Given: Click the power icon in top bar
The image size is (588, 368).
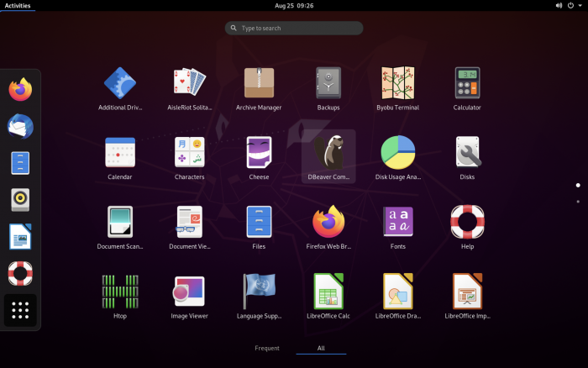Looking at the screenshot, I should point(570,6).
